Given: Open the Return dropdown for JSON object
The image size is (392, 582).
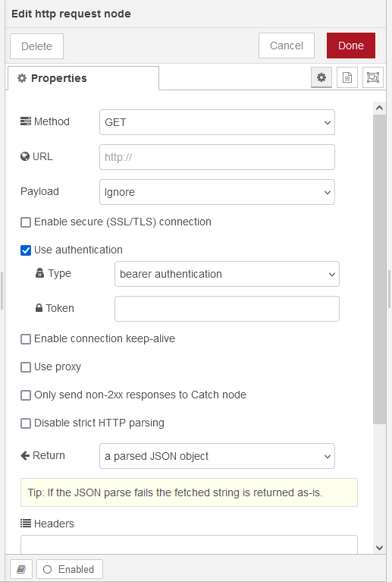Looking at the screenshot, I should pos(217,456).
